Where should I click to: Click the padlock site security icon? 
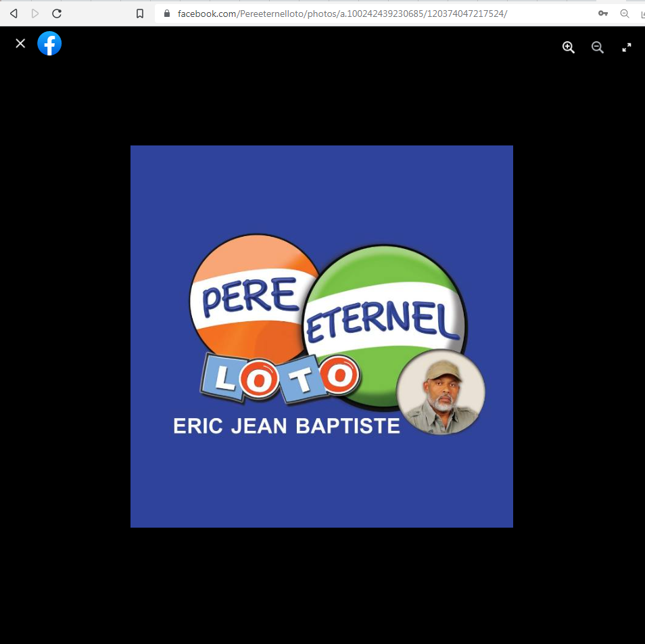coord(166,13)
